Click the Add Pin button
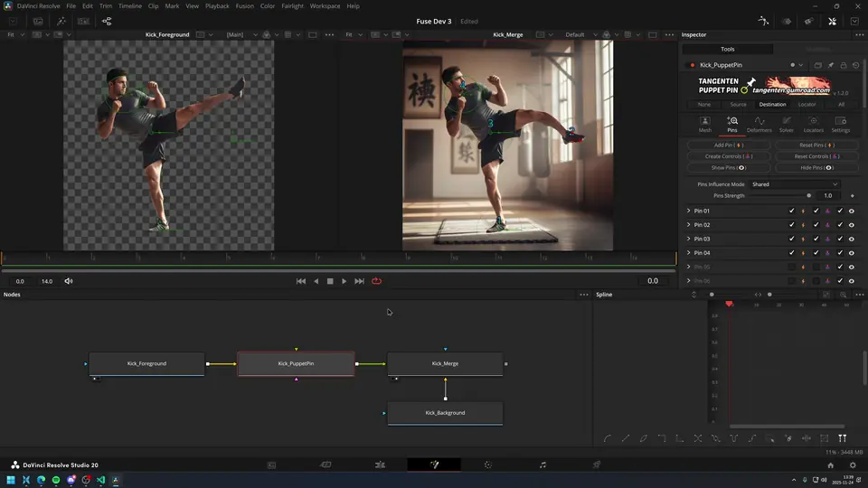868x488 pixels. click(x=729, y=145)
